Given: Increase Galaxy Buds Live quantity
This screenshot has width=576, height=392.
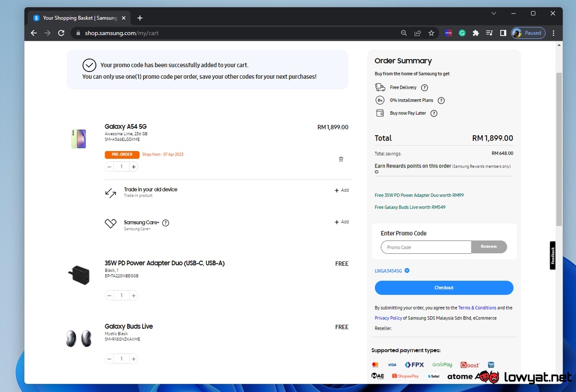Looking at the screenshot, I should coord(133,358).
